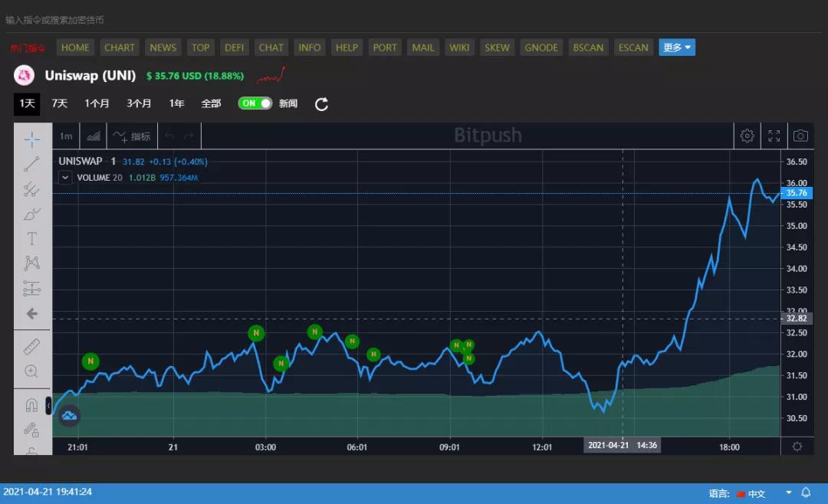This screenshot has height=504, width=828.
Task: Select the 3个月 time range
Action: 139,104
